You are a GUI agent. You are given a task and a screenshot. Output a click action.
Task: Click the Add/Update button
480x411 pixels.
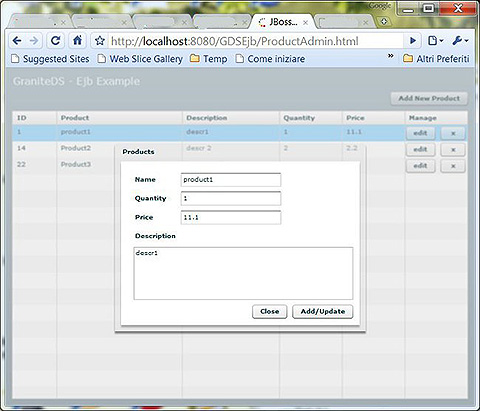pos(323,311)
